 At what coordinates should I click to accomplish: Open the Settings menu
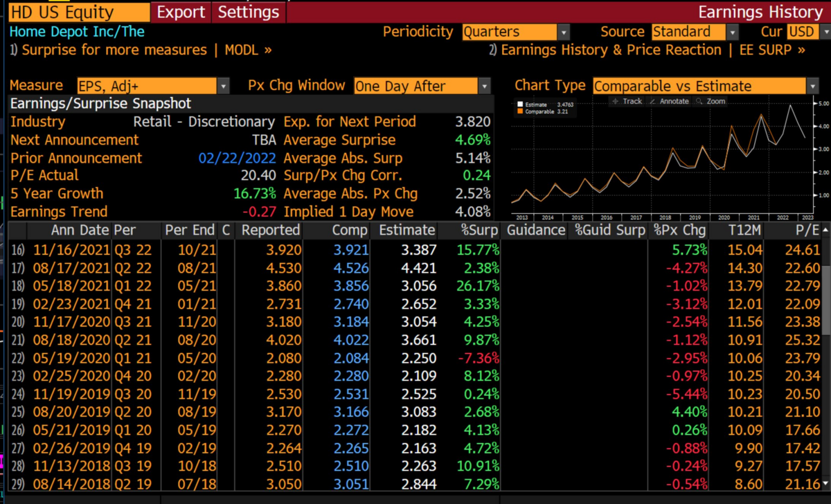click(x=249, y=12)
